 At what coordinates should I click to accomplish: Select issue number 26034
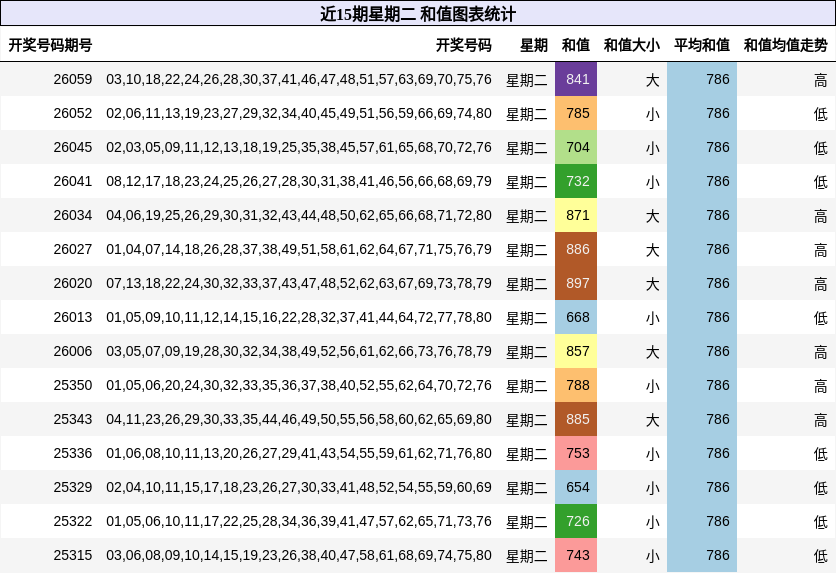pyautogui.click(x=73, y=215)
